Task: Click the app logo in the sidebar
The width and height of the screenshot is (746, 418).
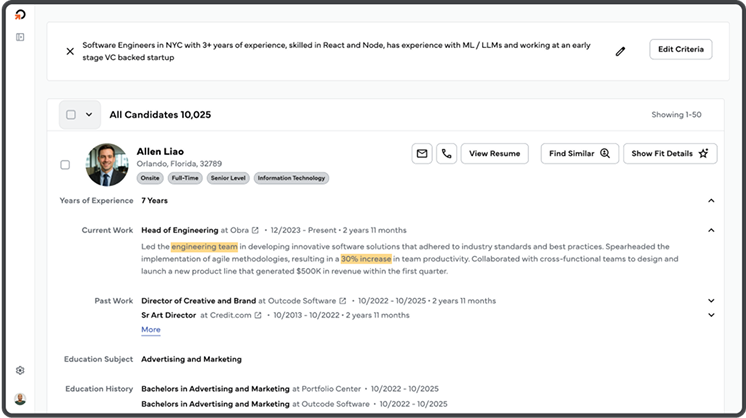Action: click(x=20, y=14)
